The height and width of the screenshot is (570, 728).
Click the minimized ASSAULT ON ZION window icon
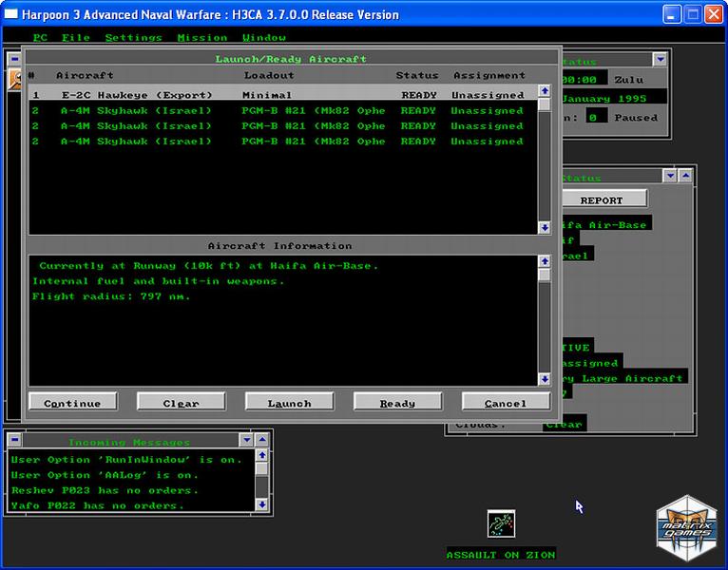[501, 523]
